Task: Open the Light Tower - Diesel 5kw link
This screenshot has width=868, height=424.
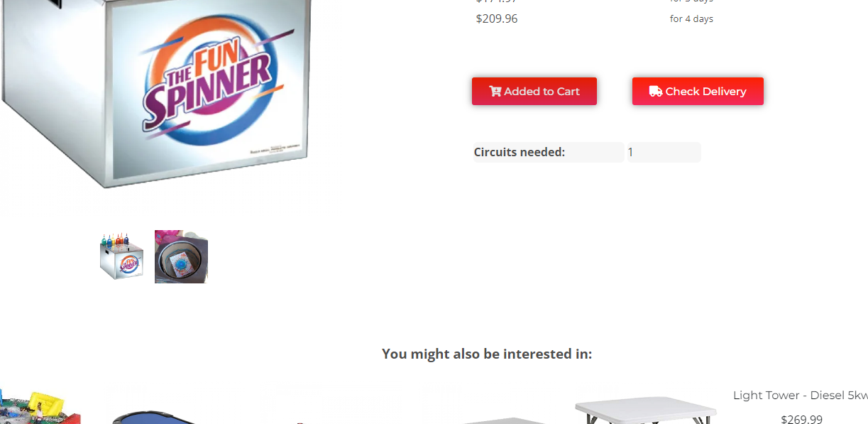Action: (801, 395)
